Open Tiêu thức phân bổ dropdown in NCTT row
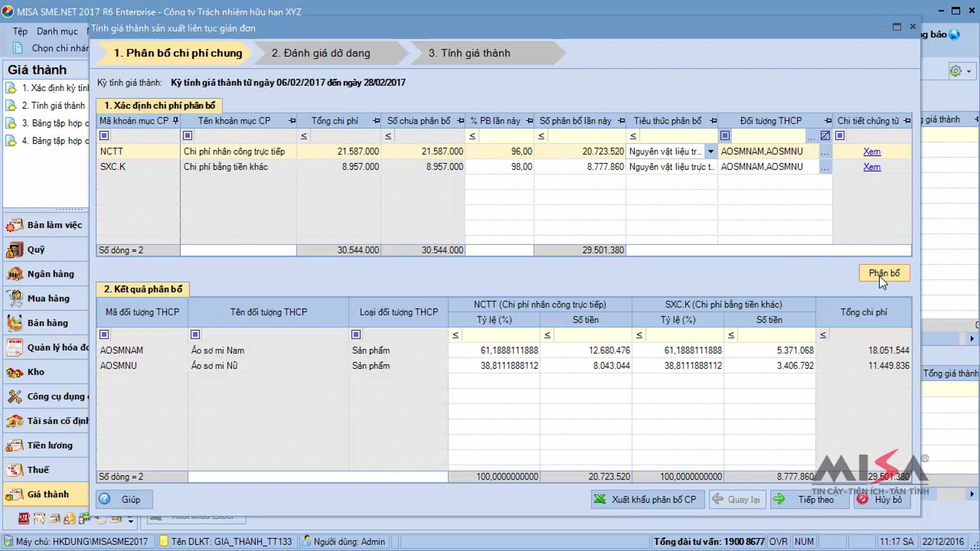The height and width of the screenshot is (551, 980). (x=711, y=151)
